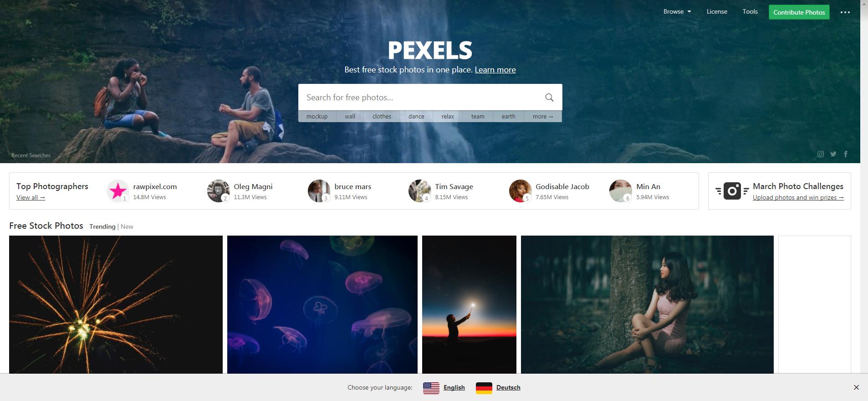Select rawpixel.com pink star avatar
The image size is (868, 401).
point(117,190)
